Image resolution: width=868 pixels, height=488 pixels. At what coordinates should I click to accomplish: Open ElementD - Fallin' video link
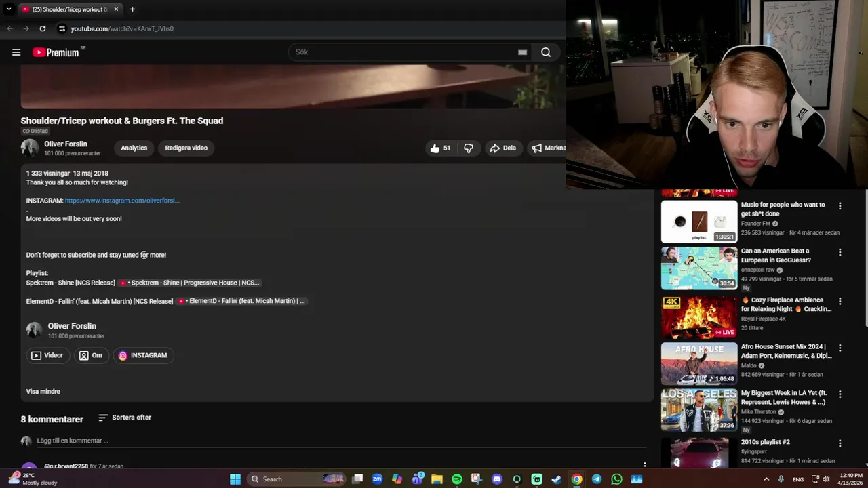coord(241,301)
